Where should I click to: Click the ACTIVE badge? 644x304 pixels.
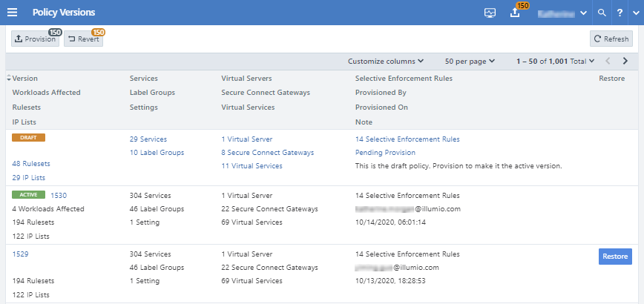(28, 195)
